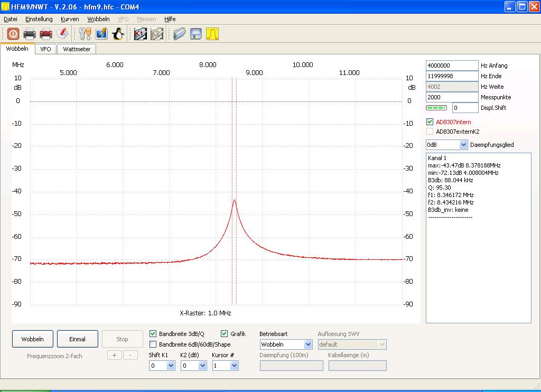
Task: Click the printer icon to print
Action: point(29,34)
